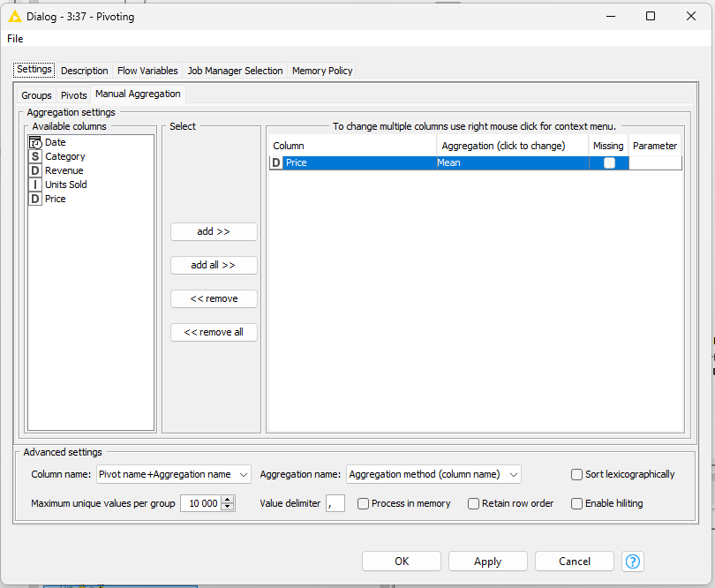This screenshot has height=588, width=715.
Task: Click the KNIME warning triangle title icon
Action: pyautogui.click(x=15, y=17)
